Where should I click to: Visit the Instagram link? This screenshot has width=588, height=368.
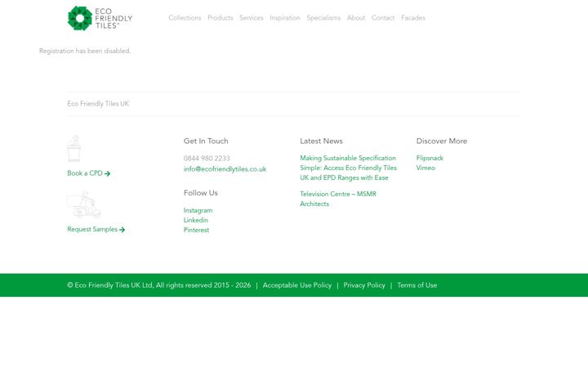[198, 211]
